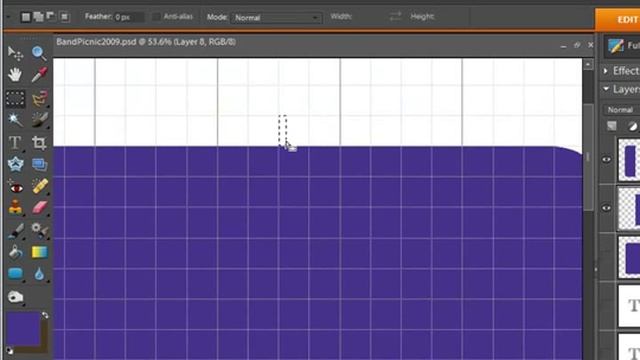The height and width of the screenshot is (360, 640).
Task: Expand the Effects panel
Action: click(x=606, y=71)
